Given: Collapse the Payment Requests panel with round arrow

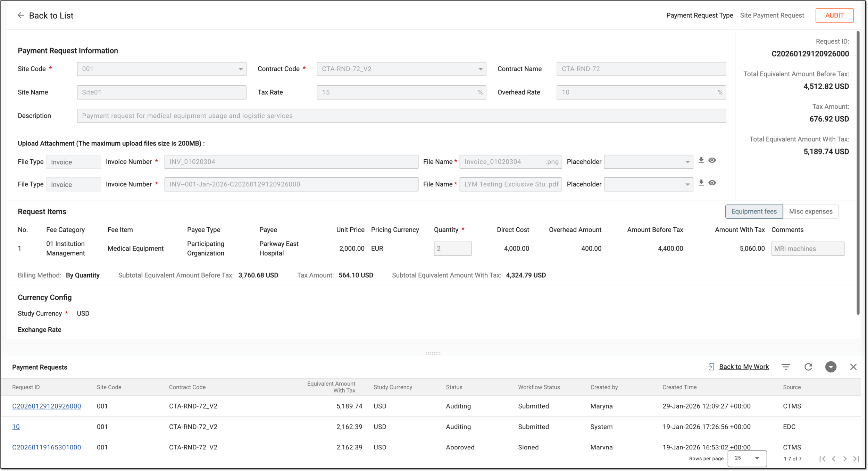Looking at the screenshot, I should pos(831,367).
